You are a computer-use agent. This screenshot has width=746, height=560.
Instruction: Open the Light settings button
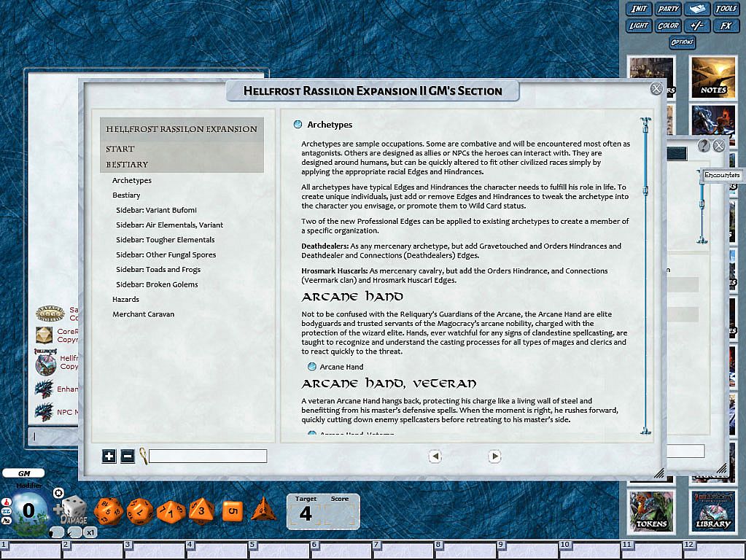(639, 26)
